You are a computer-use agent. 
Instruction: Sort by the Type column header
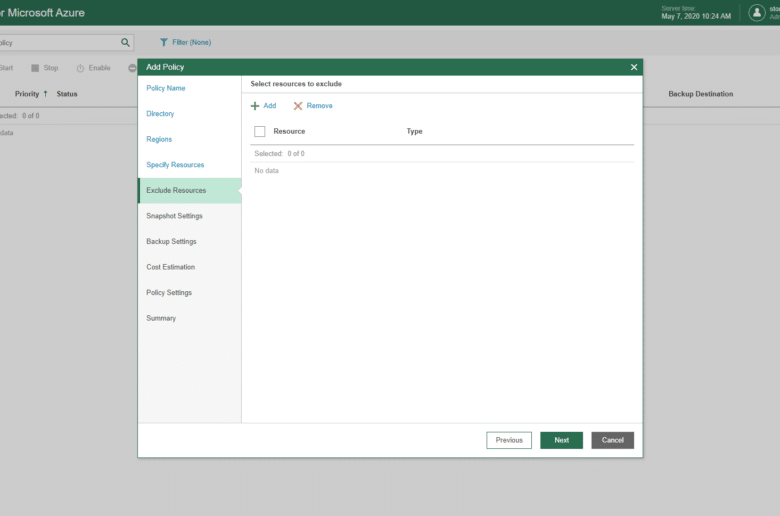(x=414, y=131)
